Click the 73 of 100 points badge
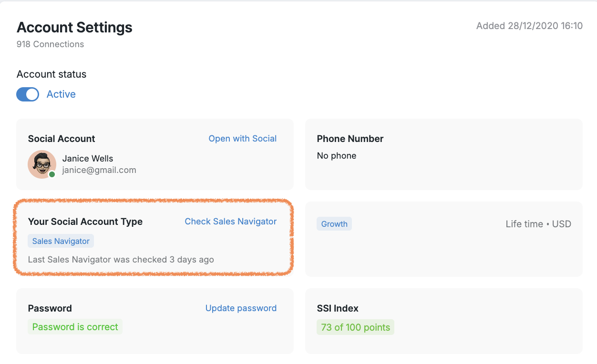Viewport: 597px width, 364px height. point(355,327)
